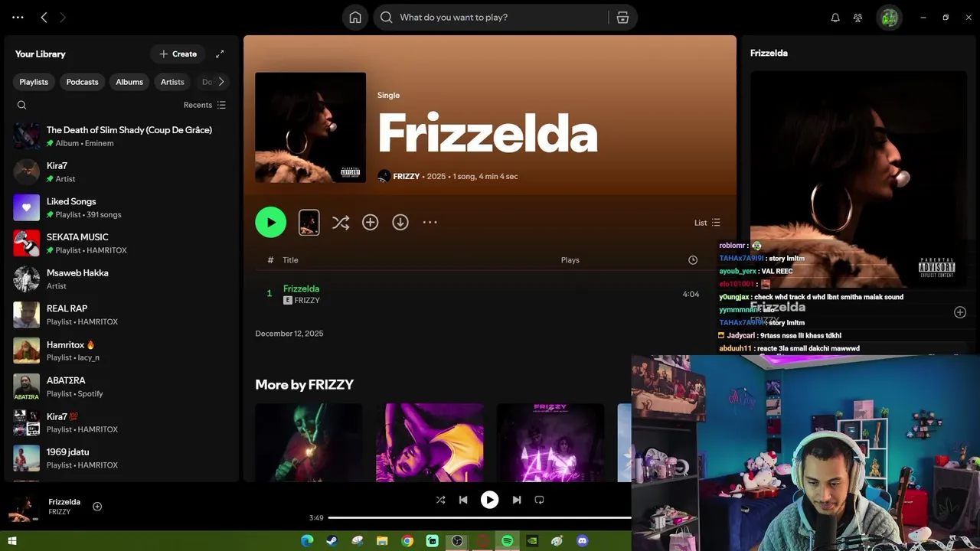Toggle shuffle in the player bar
The image size is (980, 551).
(x=440, y=500)
